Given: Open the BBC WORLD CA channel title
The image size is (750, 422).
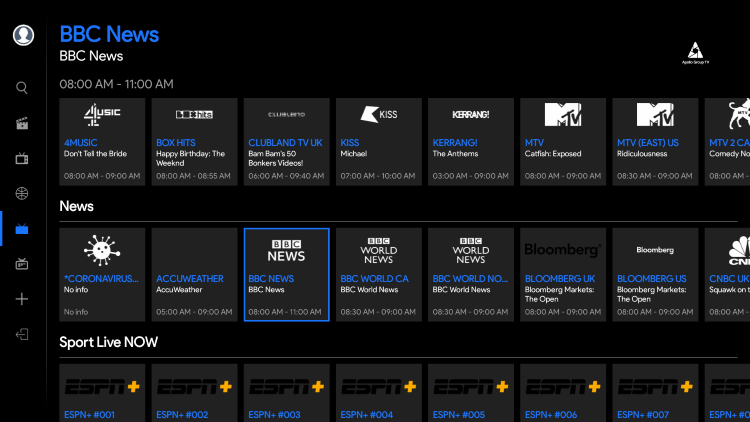Looking at the screenshot, I should 375,278.
